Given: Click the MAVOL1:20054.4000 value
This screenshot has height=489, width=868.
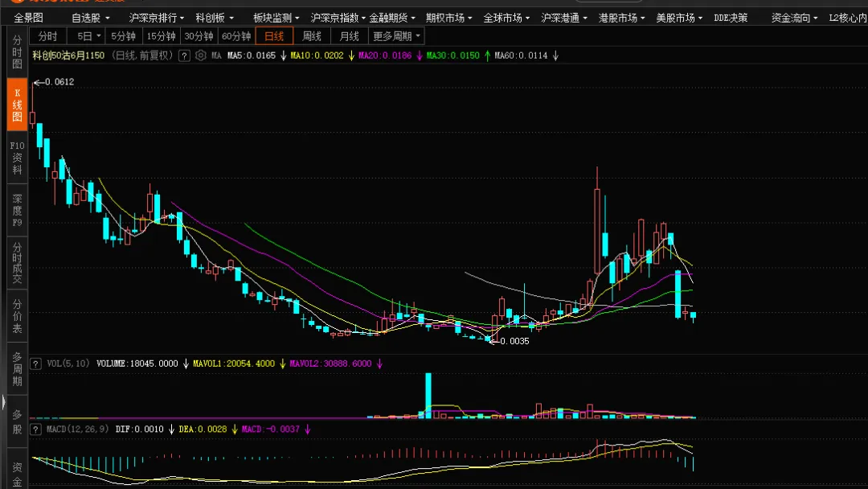Looking at the screenshot, I should [x=234, y=364].
